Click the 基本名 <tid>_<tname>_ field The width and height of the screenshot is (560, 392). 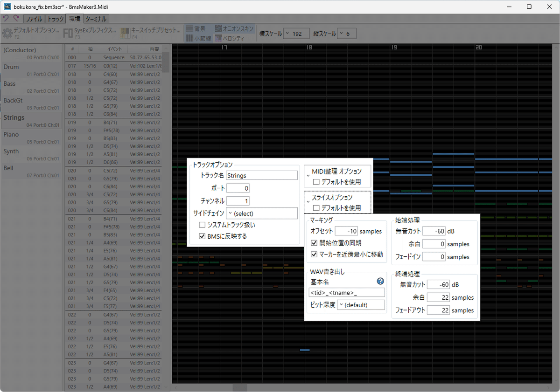347,293
